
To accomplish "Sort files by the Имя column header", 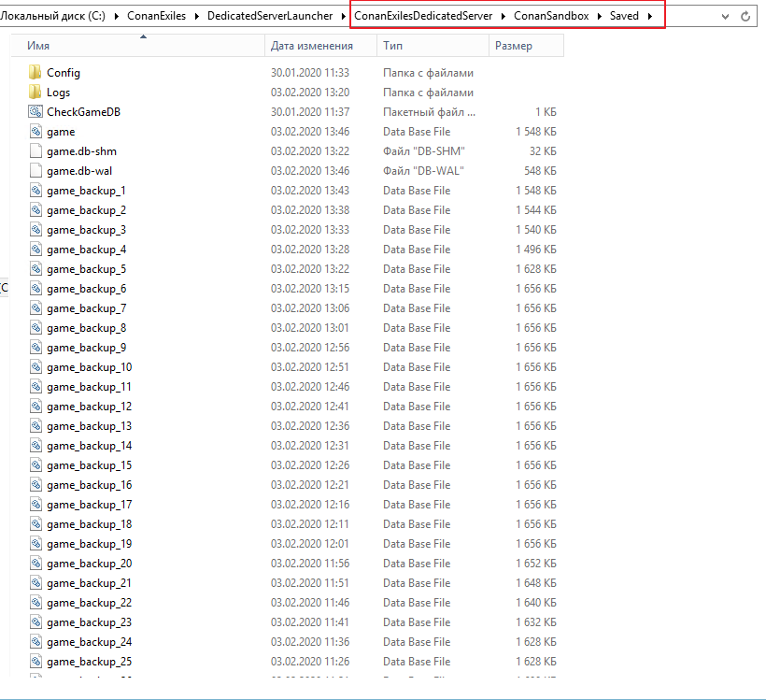I will pos(137,46).
